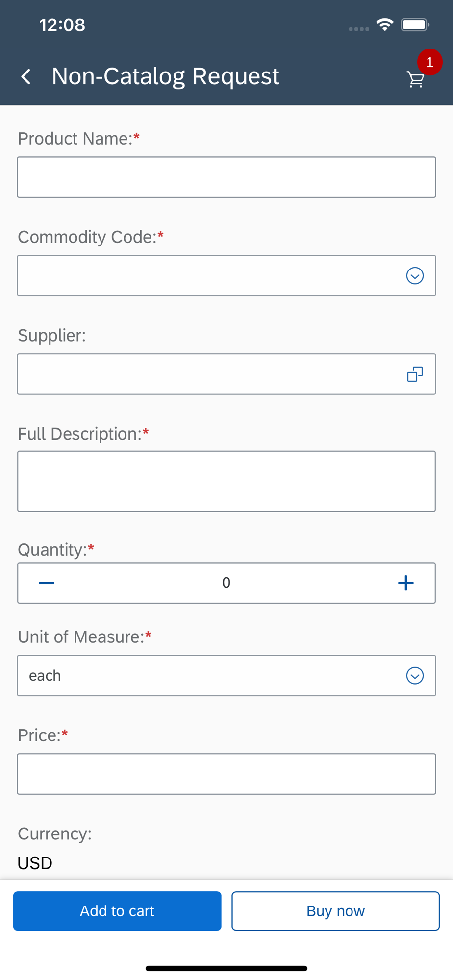The width and height of the screenshot is (453, 980).
Task: Tap the Wi-Fi status icon
Action: coord(385,24)
